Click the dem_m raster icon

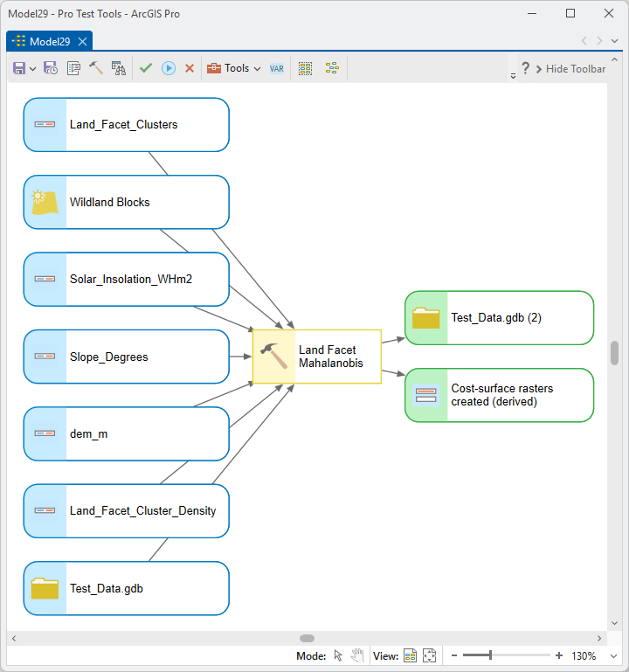point(45,433)
